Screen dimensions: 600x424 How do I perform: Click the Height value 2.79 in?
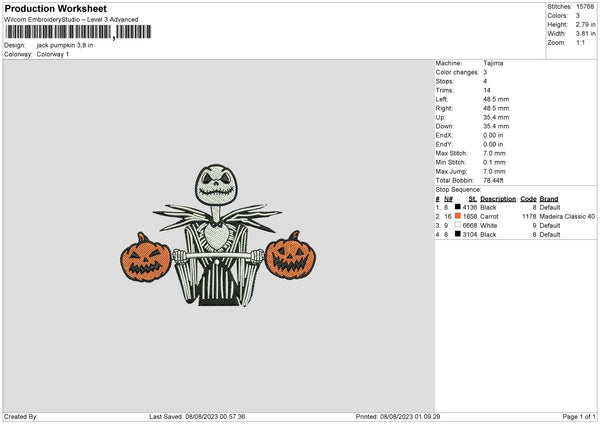pyautogui.click(x=585, y=24)
